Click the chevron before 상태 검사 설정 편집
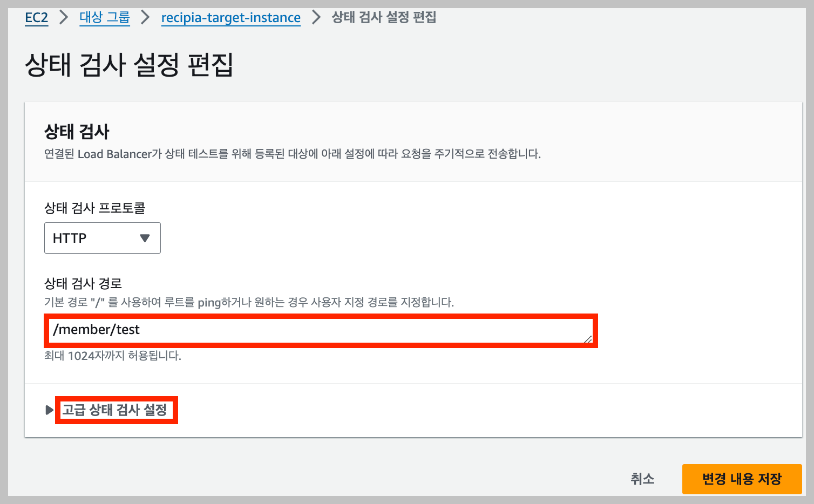 pos(315,17)
